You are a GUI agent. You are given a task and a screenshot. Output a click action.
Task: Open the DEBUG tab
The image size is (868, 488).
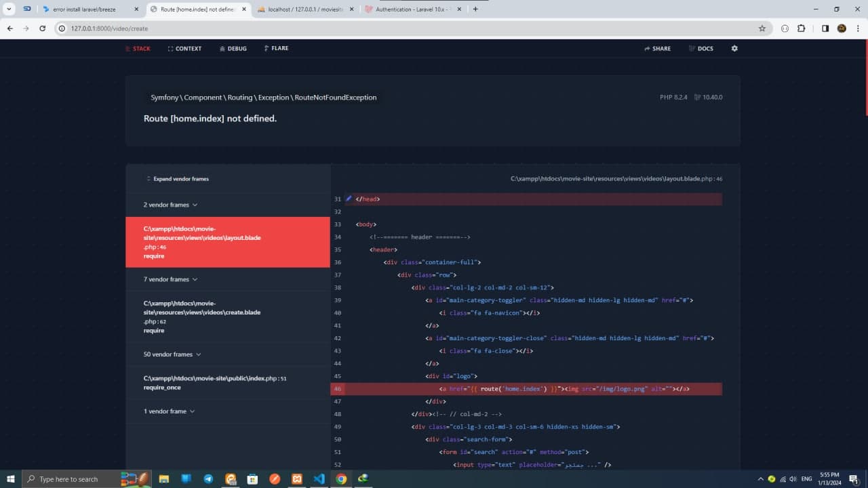[x=233, y=49]
